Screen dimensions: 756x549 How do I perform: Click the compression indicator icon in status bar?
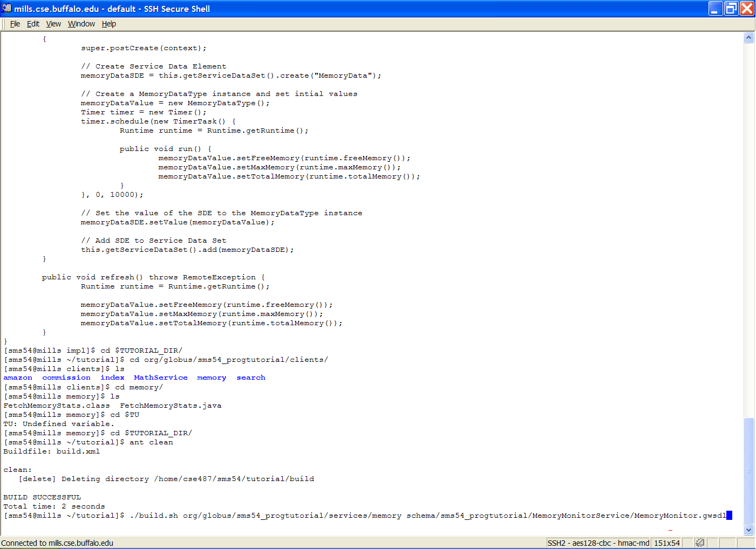699,543
